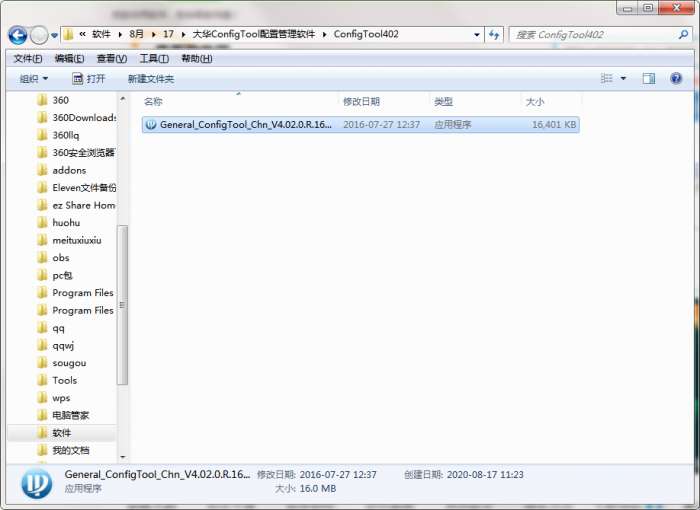Viewport: 700px width, 510px height.
Task: Click the ConfigTool application file icon
Action: coord(151,125)
